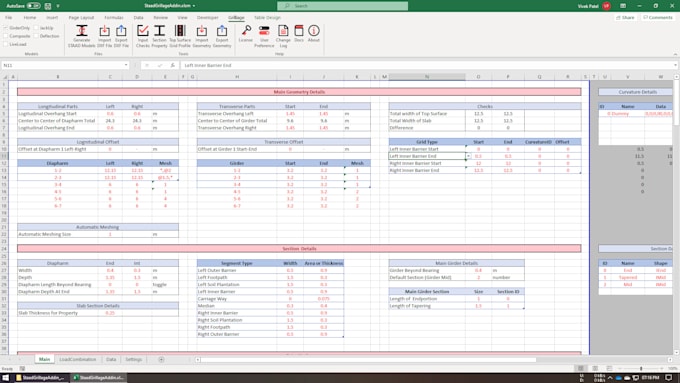Click the save icon in title bar

(48, 6)
